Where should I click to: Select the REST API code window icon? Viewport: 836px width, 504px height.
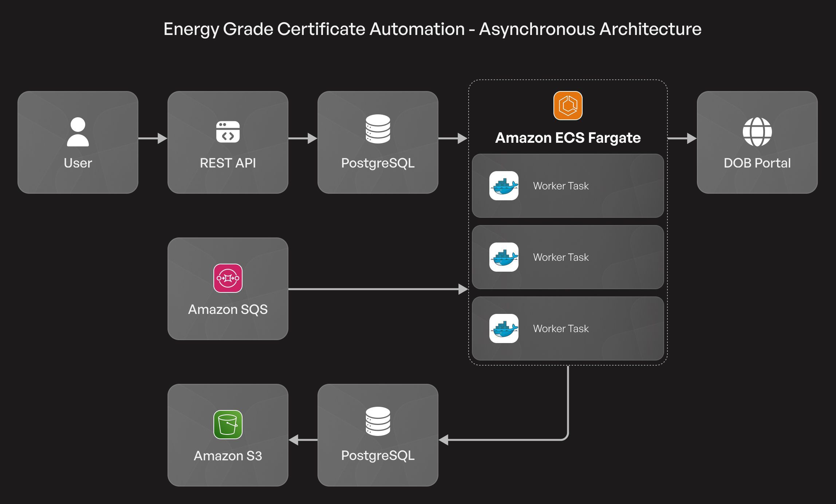click(228, 132)
